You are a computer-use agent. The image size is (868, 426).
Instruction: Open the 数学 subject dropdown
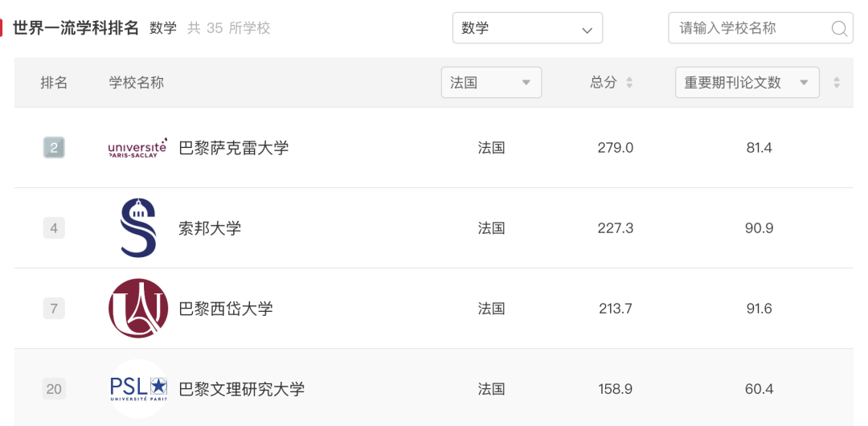[x=527, y=29]
